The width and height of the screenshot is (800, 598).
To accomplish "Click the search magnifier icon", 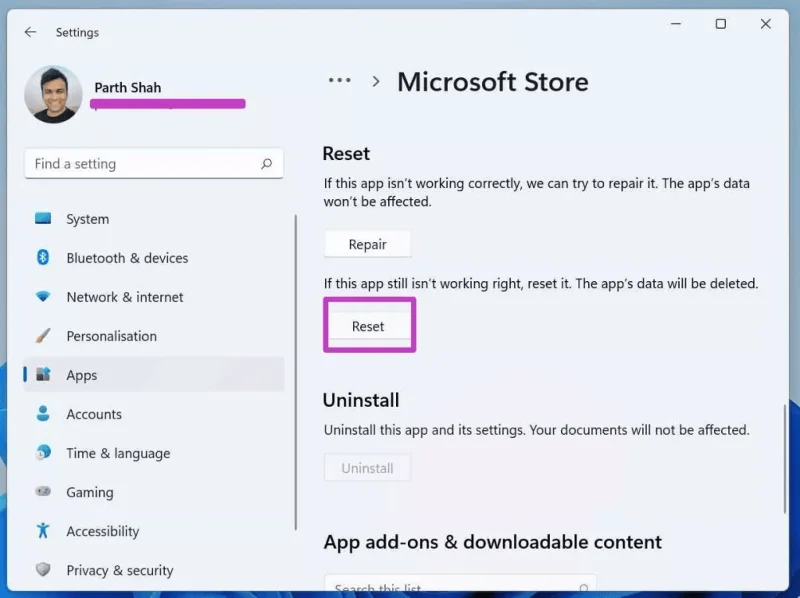I will tap(266, 164).
